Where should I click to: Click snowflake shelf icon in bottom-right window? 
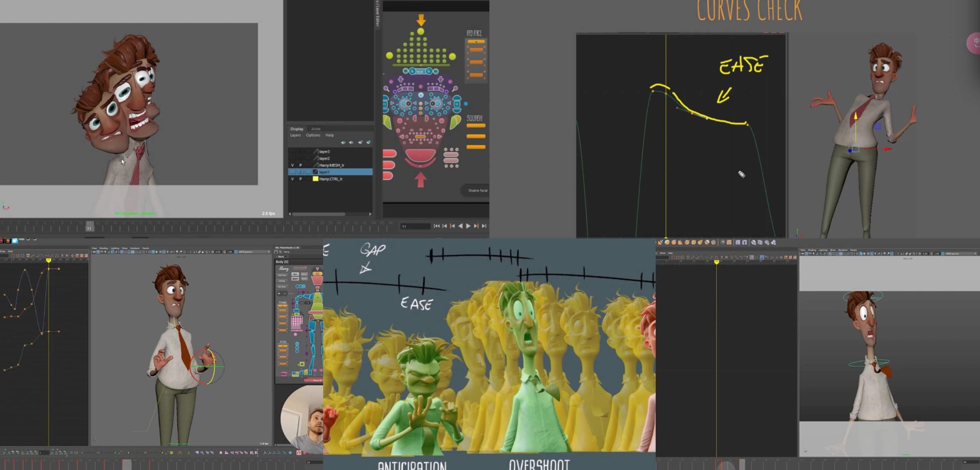pos(723,242)
